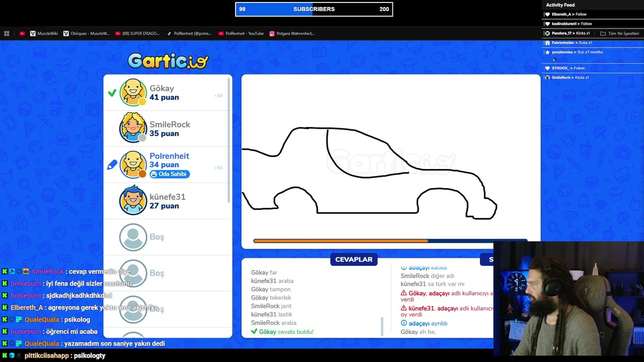Click the Kick icon next to SmileRock feed entry
Image resolution: width=644 pixels, height=362 pixels.
pyautogui.click(x=548, y=77)
